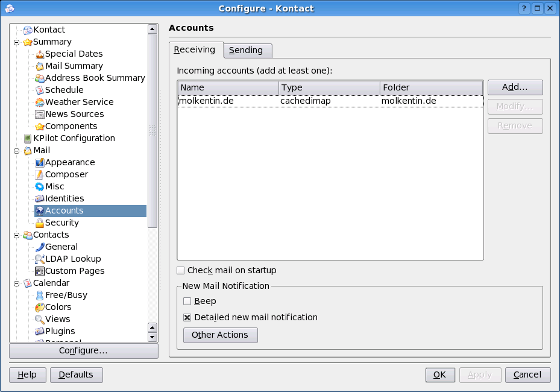Image resolution: width=560 pixels, height=392 pixels.
Task: Select the Receiving tab
Action: coord(196,49)
